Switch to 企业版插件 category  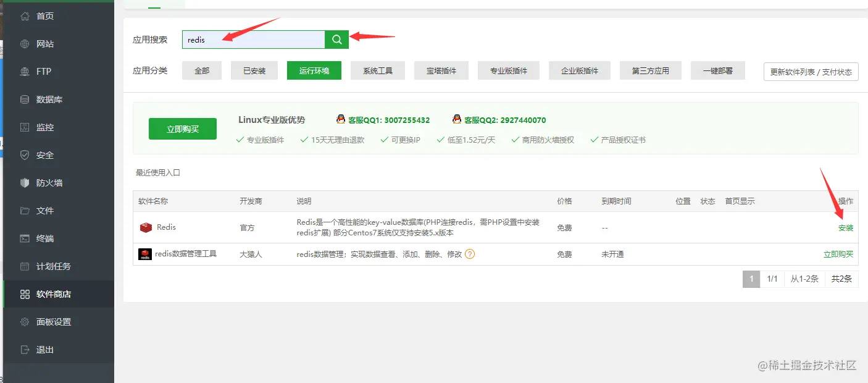[580, 70]
